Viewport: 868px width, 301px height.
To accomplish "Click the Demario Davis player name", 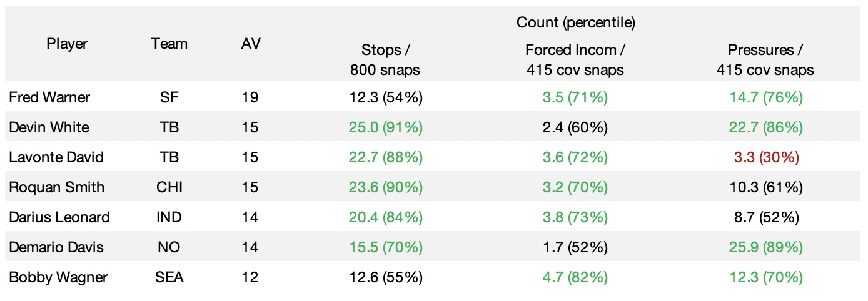I will tap(56, 247).
